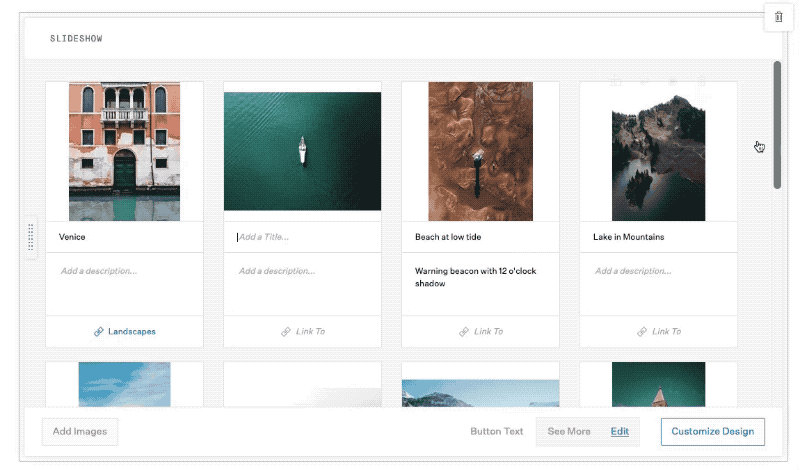The image size is (800, 470).
Task: Click the Link To icon under the boat image
Action: point(286,331)
